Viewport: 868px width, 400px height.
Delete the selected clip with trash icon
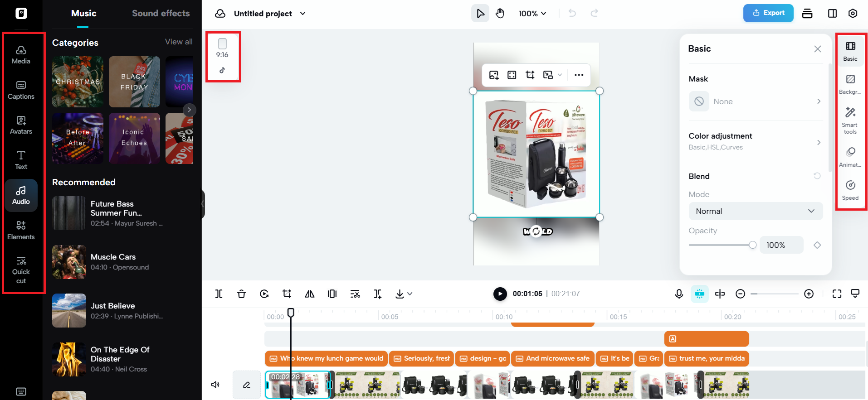pos(241,294)
